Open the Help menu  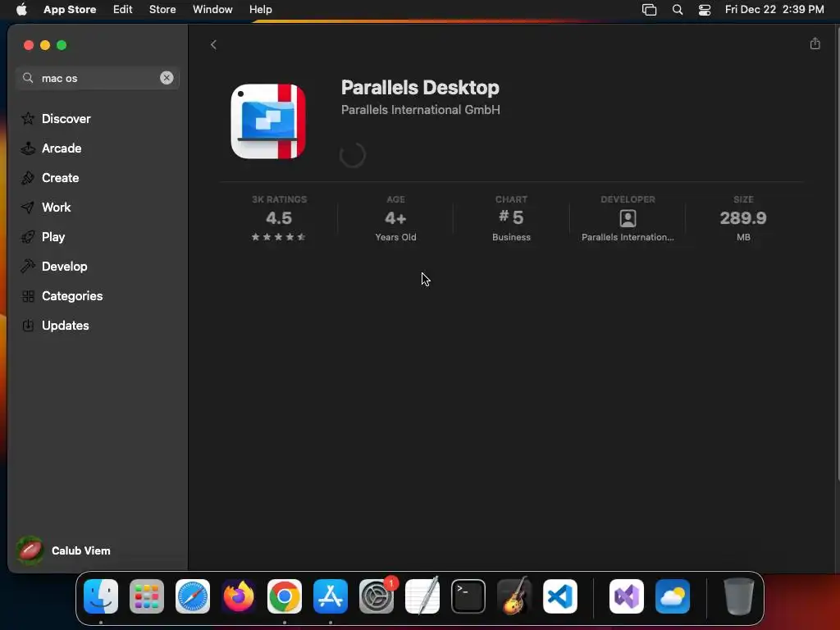260,10
